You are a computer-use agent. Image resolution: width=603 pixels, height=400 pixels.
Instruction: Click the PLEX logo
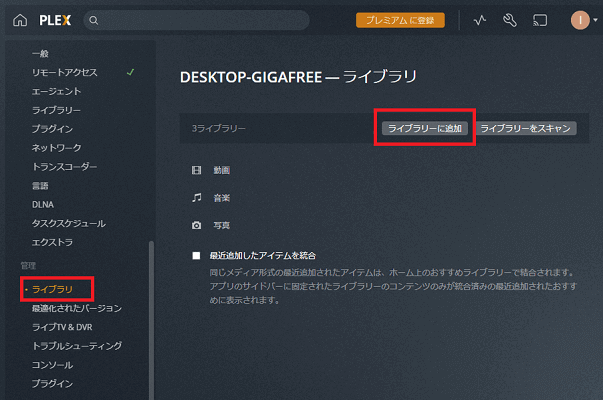pos(55,20)
